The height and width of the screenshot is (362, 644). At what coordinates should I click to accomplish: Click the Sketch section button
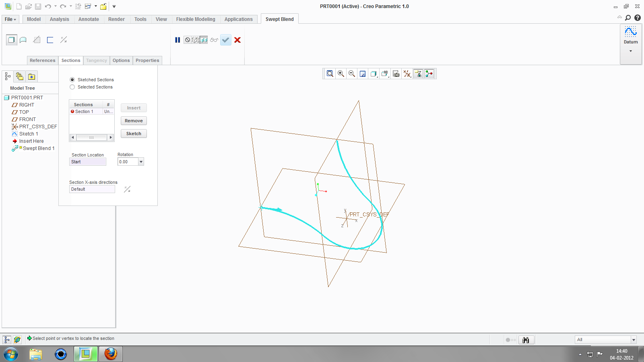click(134, 134)
